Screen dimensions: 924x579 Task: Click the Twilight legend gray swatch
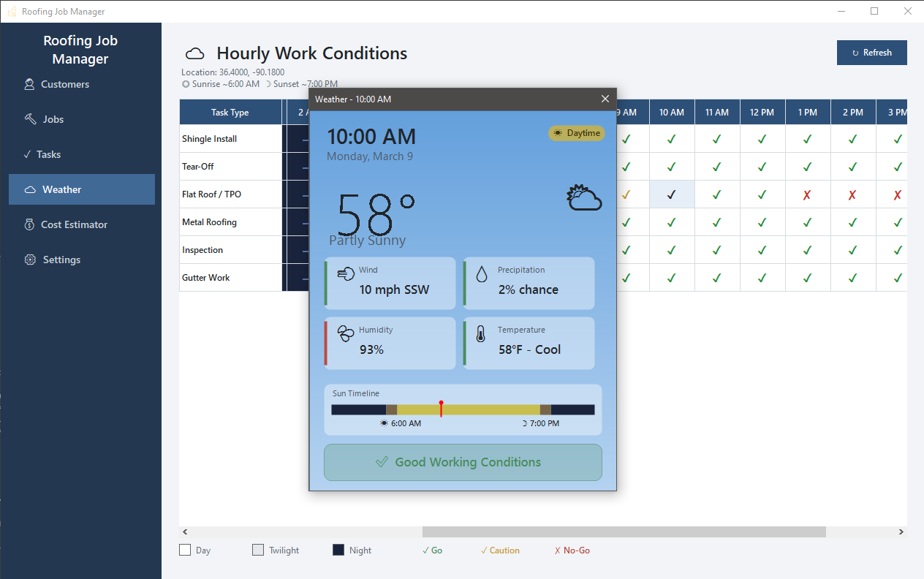258,550
